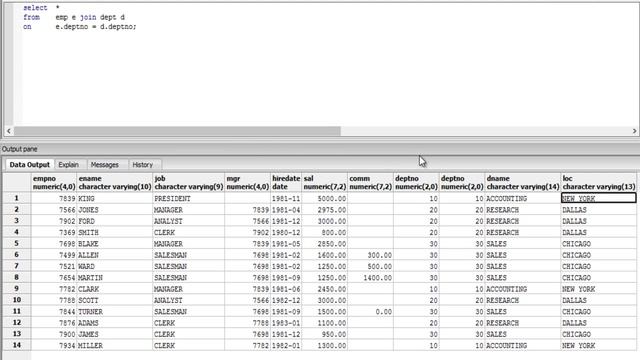Click the 'select *' line in the editor
640x360 pixels.
[x=41, y=8]
